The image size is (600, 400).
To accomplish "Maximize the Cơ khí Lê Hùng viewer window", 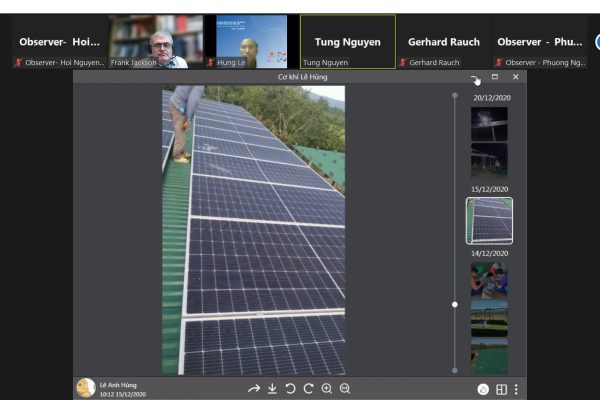I will pos(495,77).
